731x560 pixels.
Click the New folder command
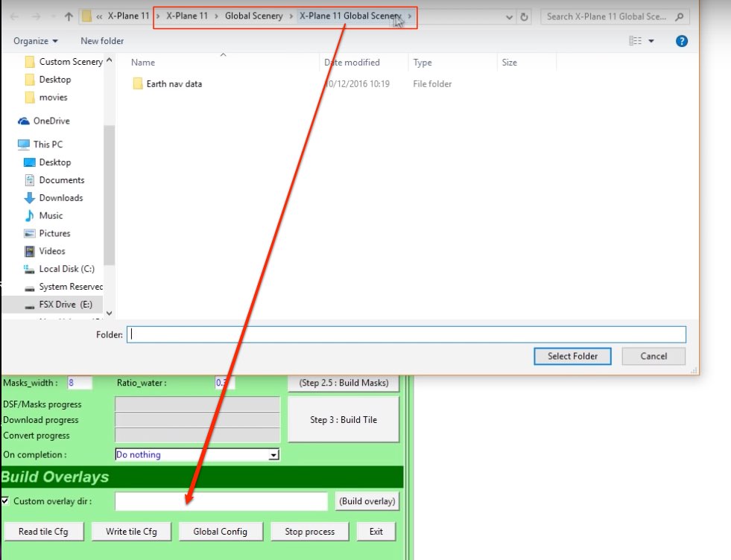pyautogui.click(x=102, y=41)
